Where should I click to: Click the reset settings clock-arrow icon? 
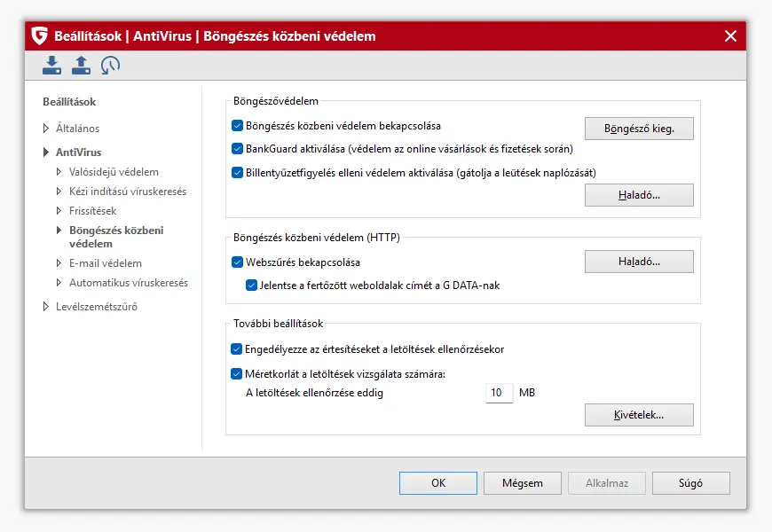pyautogui.click(x=110, y=65)
